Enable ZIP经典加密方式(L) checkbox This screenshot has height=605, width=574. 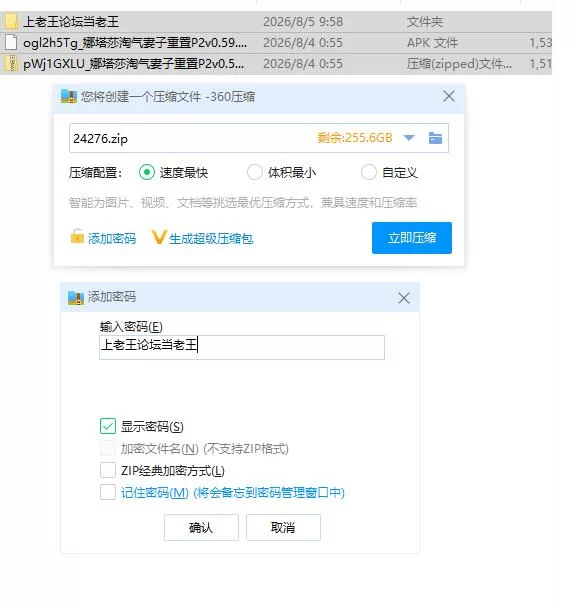tap(108, 470)
